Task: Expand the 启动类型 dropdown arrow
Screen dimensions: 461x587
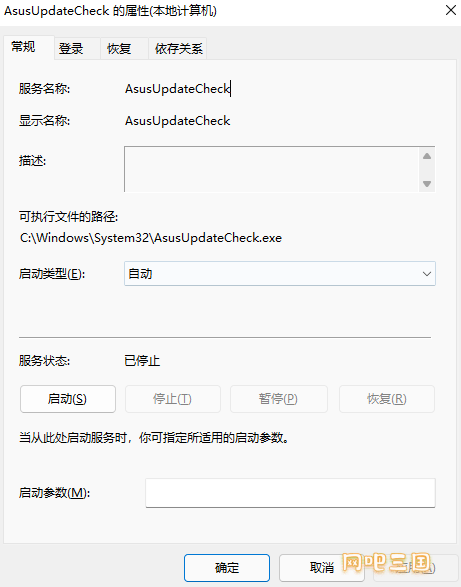Action: (427, 274)
